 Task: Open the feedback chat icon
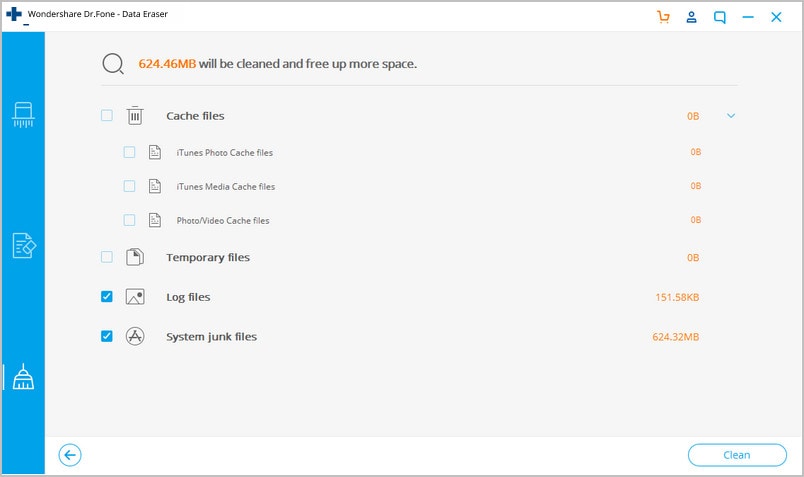[x=719, y=17]
